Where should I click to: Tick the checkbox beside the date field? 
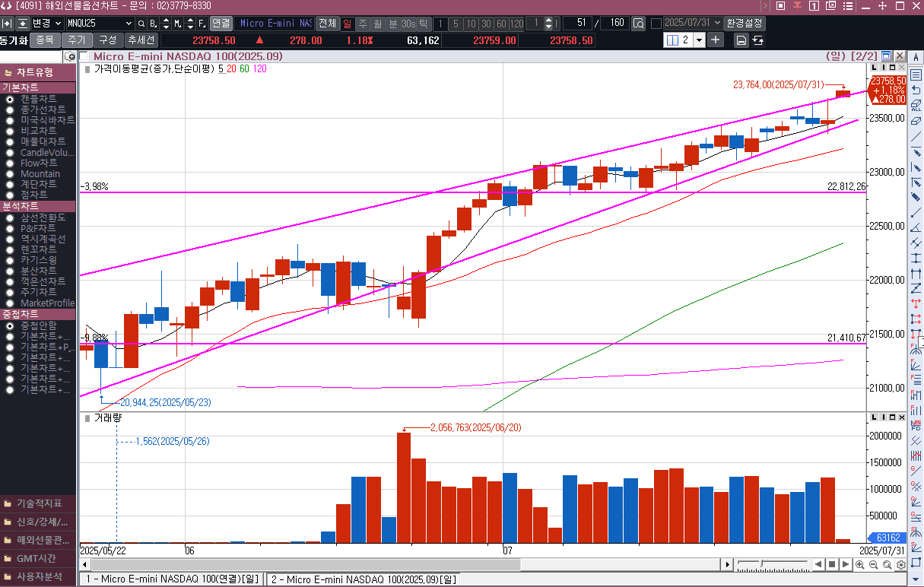pyautogui.click(x=656, y=24)
